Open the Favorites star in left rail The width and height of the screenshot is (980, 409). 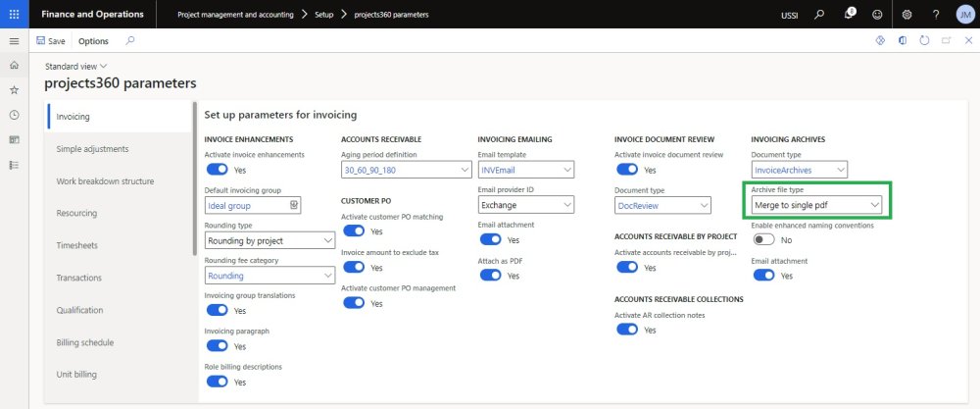[14, 89]
